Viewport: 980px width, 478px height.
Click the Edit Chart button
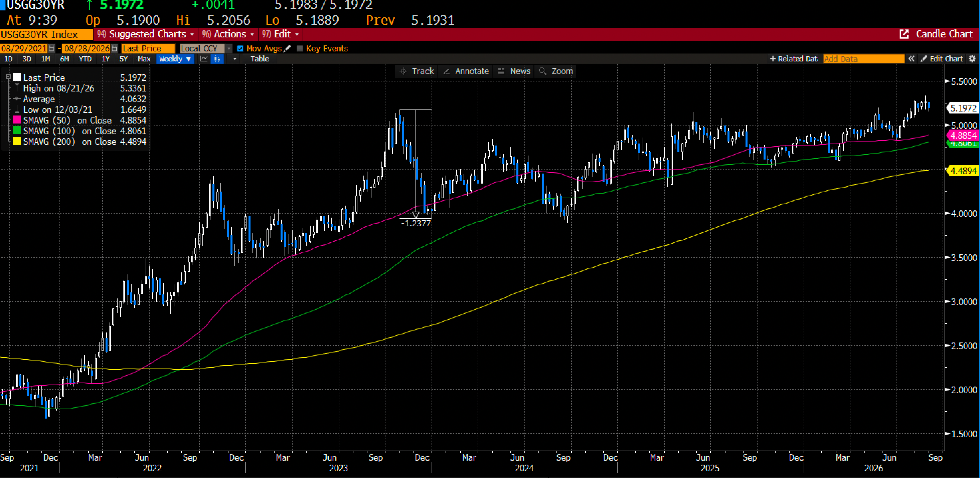[x=942, y=58]
